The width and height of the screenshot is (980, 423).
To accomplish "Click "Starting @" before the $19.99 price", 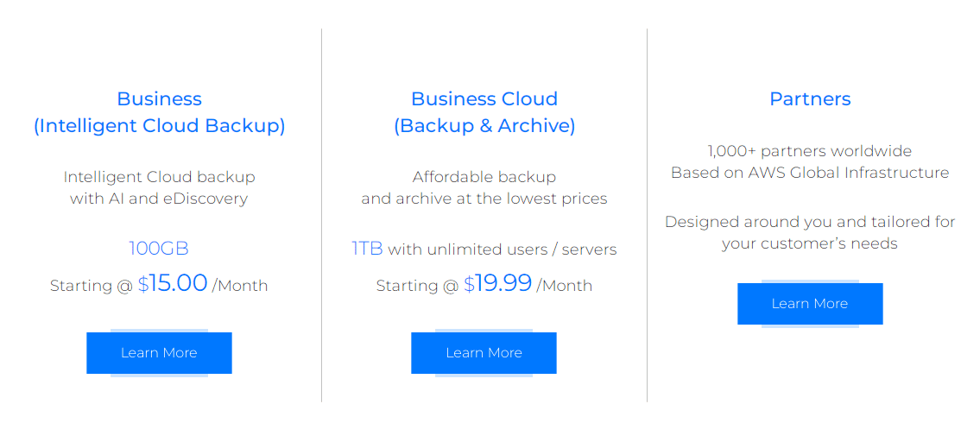I will [417, 286].
